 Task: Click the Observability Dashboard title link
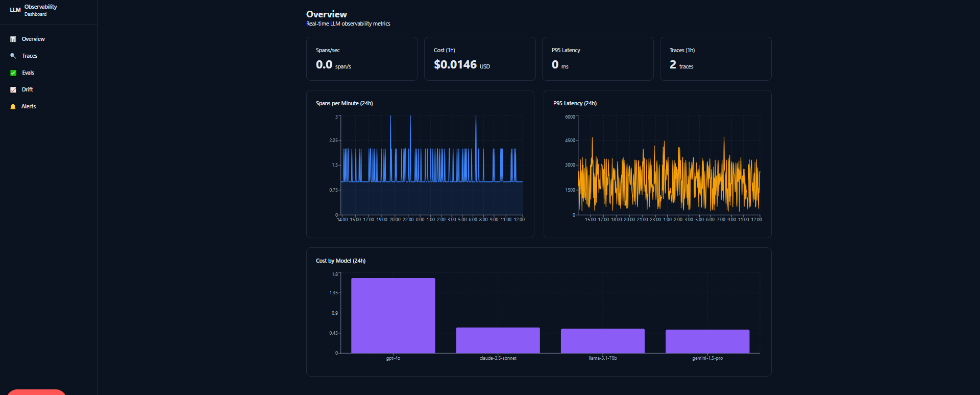click(x=41, y=10)
